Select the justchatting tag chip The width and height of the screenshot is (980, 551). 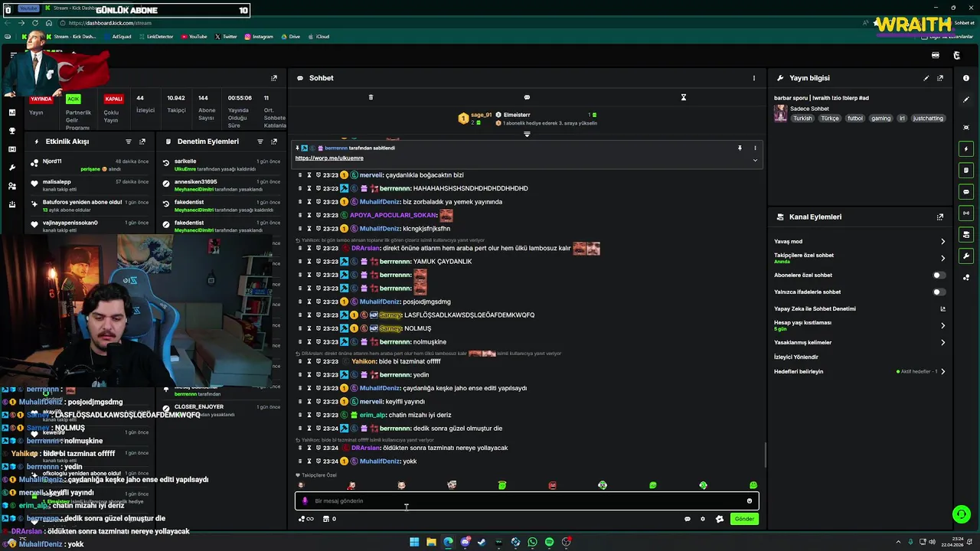[928, 119]
